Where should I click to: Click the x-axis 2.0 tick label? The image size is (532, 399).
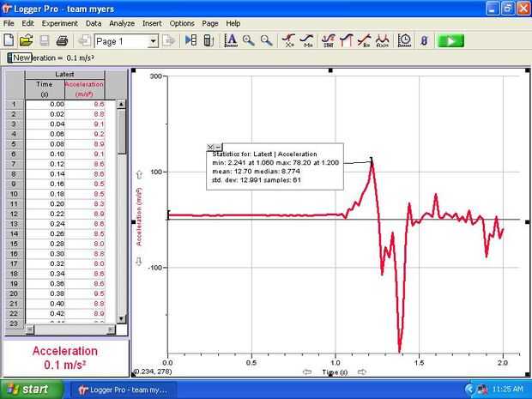[x=503, y=363]
